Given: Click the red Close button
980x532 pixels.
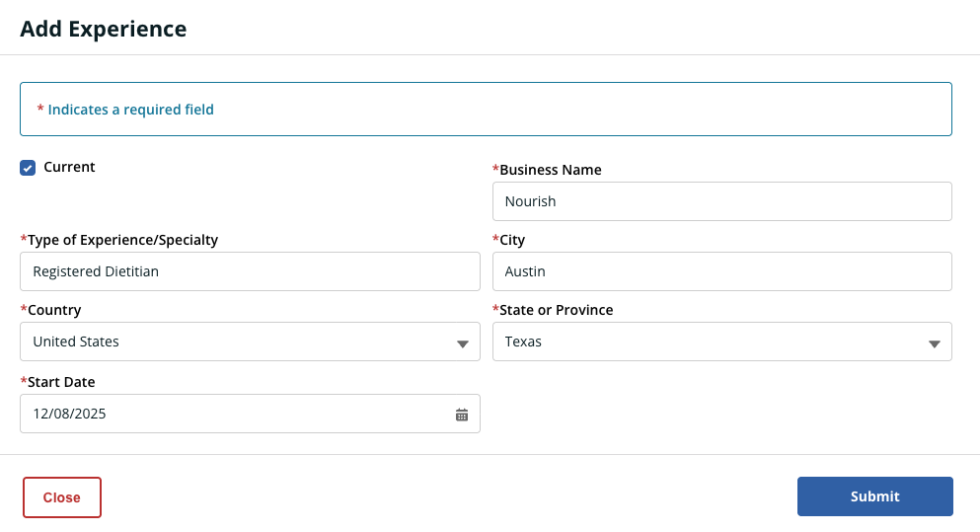Looking at the screenshot, I should pos(62,497).
